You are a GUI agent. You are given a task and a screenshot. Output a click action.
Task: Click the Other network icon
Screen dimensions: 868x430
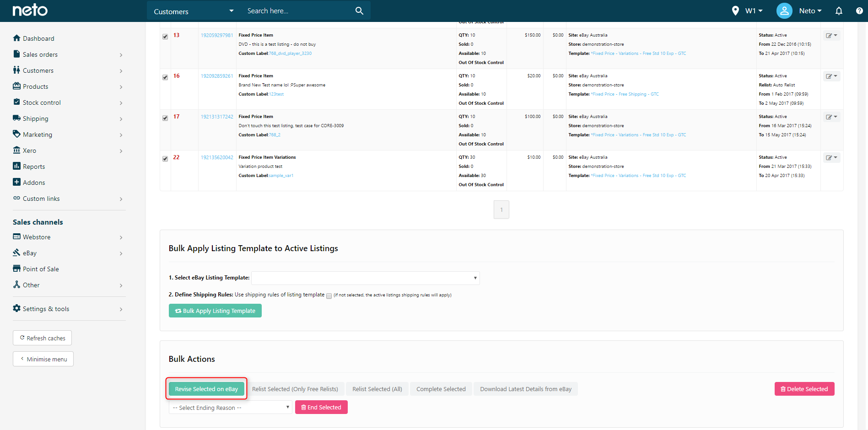coord(16,285)
